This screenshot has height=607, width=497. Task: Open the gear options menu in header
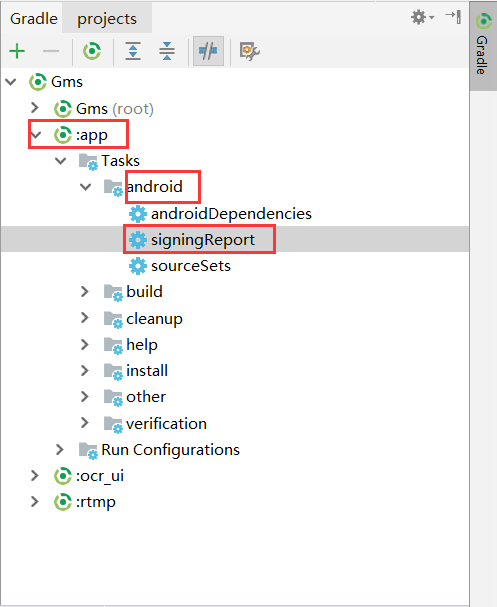coord(422,17)
